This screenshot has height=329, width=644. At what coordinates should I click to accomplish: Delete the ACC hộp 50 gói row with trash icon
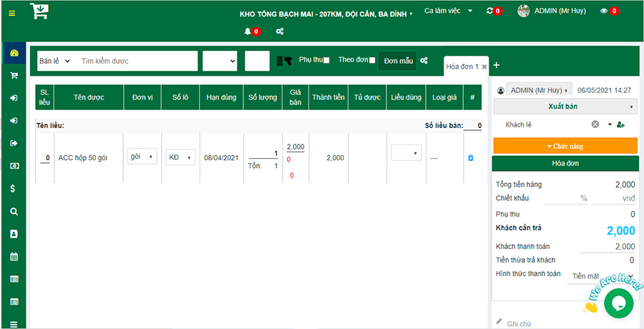click(x=470, y=157)
